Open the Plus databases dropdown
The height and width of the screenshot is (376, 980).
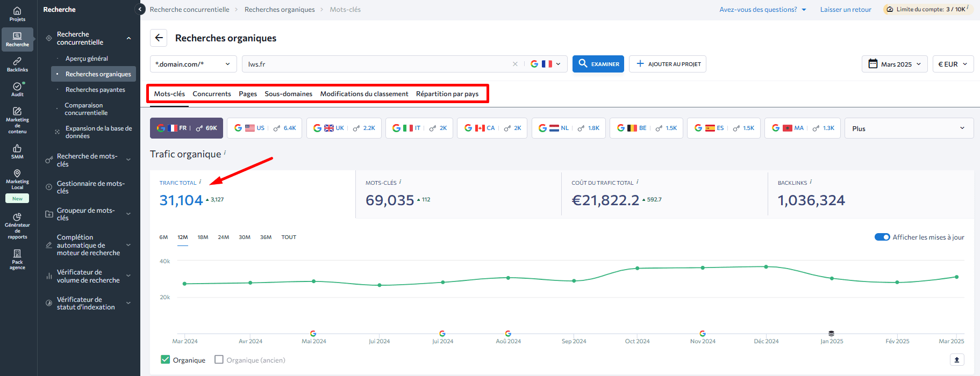click(x=909, y=128)
